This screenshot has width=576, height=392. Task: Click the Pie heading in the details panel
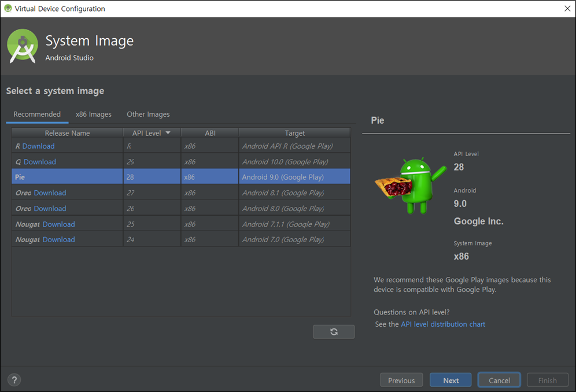[x=378, y=120]
